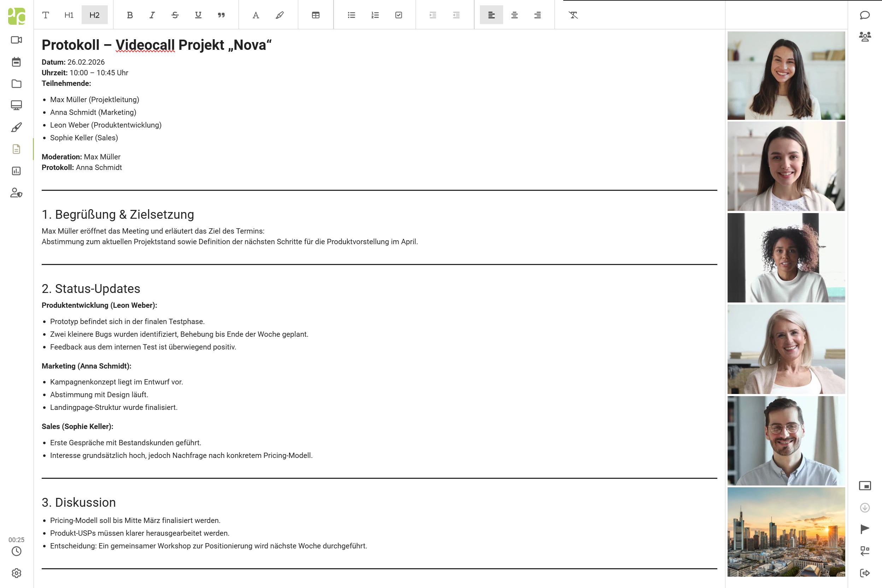
Task: Open the highlighter color tool
Action: coord(280,15)
